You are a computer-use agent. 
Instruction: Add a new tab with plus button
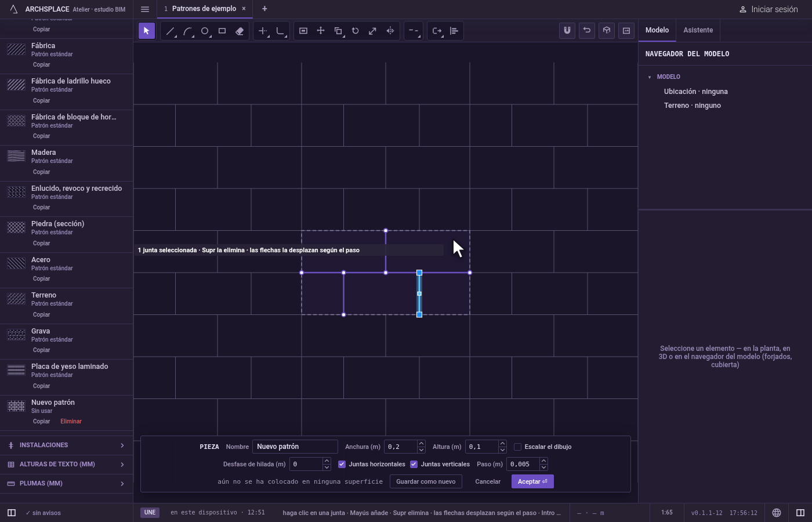point(264,9)
